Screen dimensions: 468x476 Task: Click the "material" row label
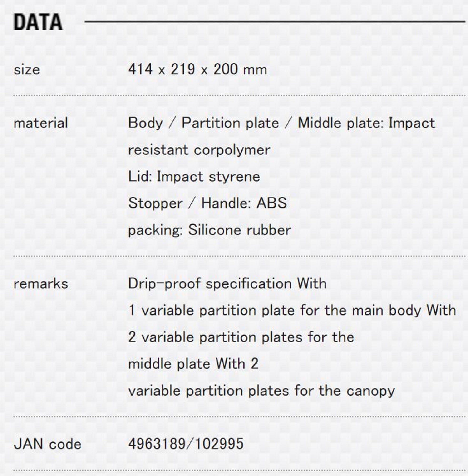coord(41,123)
